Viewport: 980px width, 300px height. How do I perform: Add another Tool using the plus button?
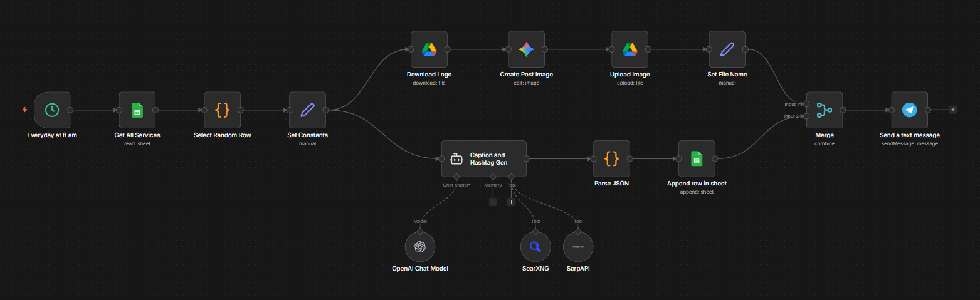[x=511, y=202]
